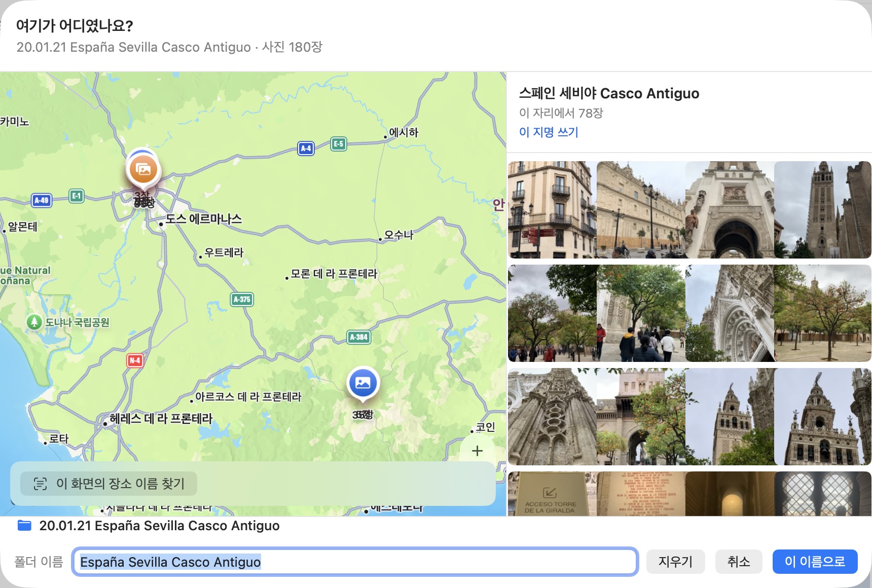Click the text-scan icon in the place-name button
Viewport: 872px width, 588px height.
[x=40, y=484]
